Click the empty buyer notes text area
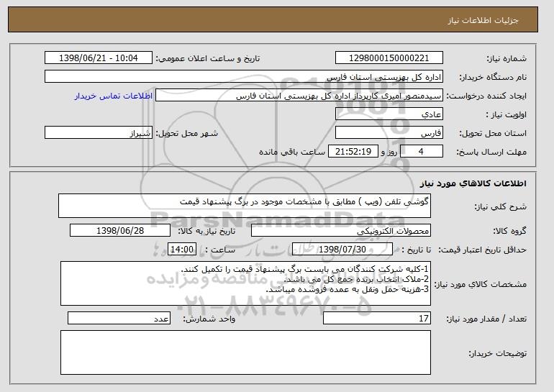 [245, 352]
